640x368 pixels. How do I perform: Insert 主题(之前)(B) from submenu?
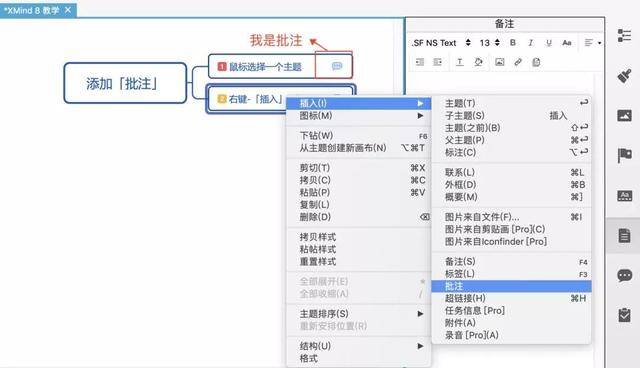pyautogui.click(x=511, y=128)
